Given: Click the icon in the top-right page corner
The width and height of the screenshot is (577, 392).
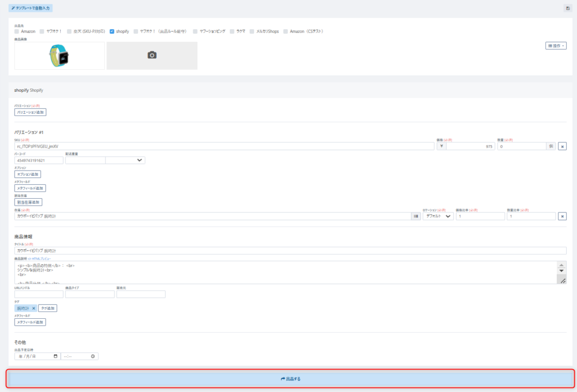Looking at the screenshot, I should click(x=568, y=8).
